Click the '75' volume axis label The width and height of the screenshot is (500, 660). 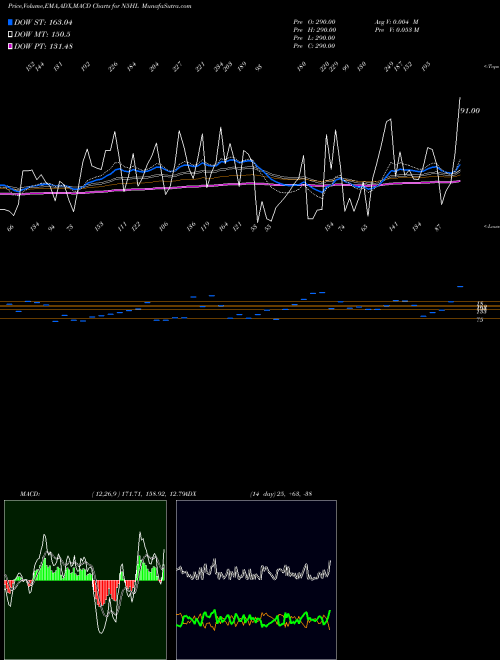click(479, 320)
